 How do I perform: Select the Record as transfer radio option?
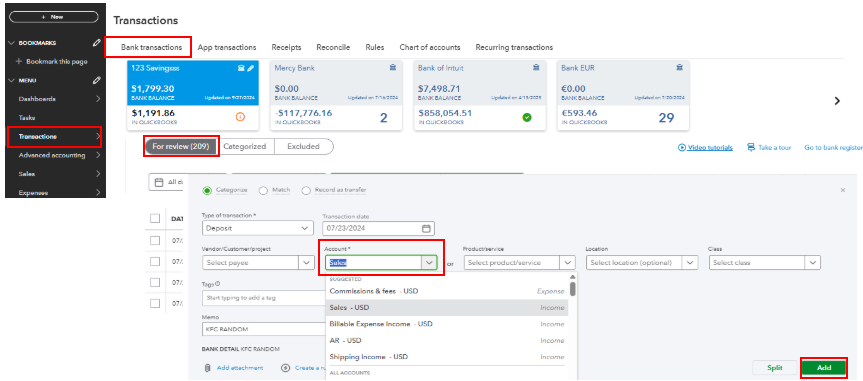tap(306, 190)
